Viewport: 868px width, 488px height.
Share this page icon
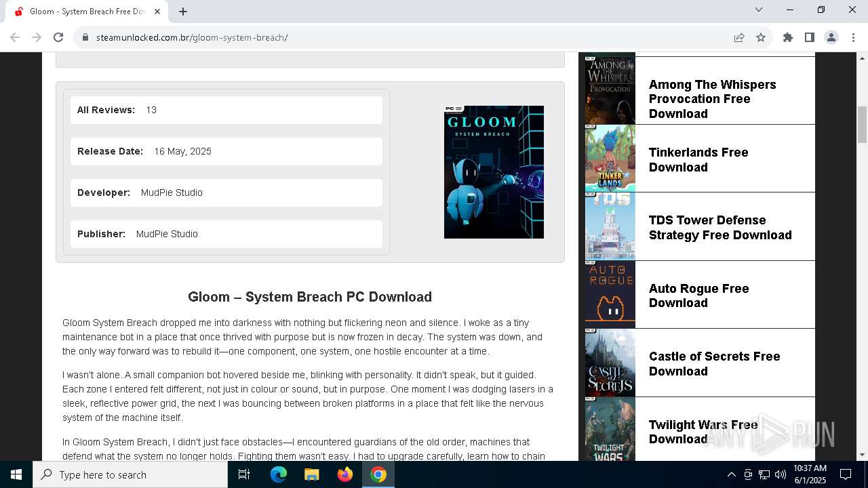(x=739, y=37)
